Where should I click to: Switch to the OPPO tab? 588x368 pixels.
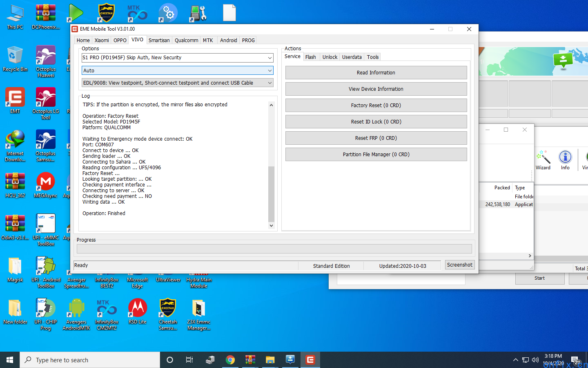pos(120,40)
